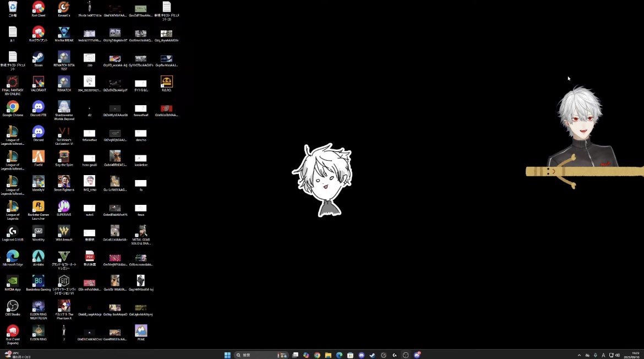The width and height of the screenshot is (644, 359).
Task: Select the Discord desktop icon below Discord PTB
Action: coord(38,133)
